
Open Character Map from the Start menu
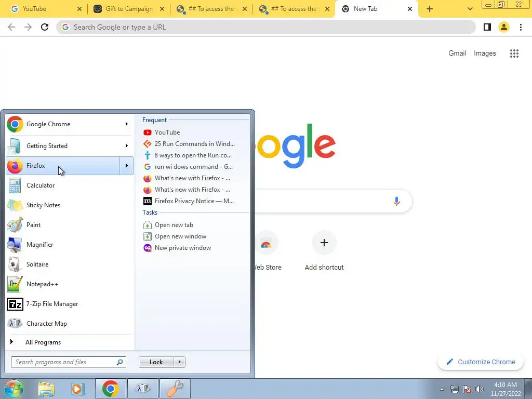point(70,323)
